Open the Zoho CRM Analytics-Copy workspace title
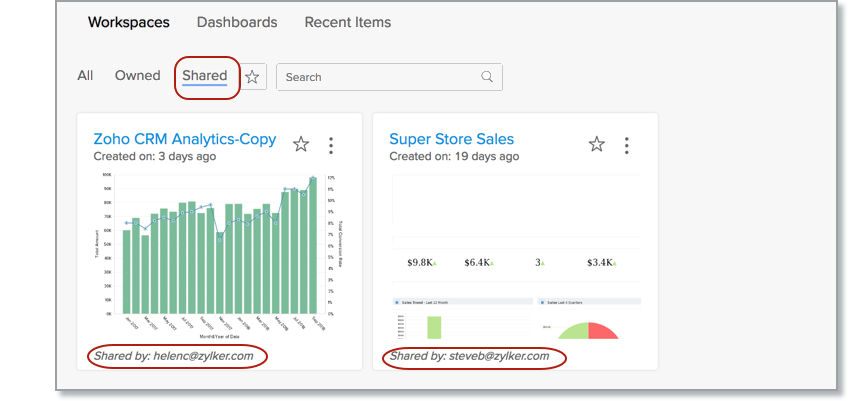Viewport: 848px width, 401px height. [184, 139]
